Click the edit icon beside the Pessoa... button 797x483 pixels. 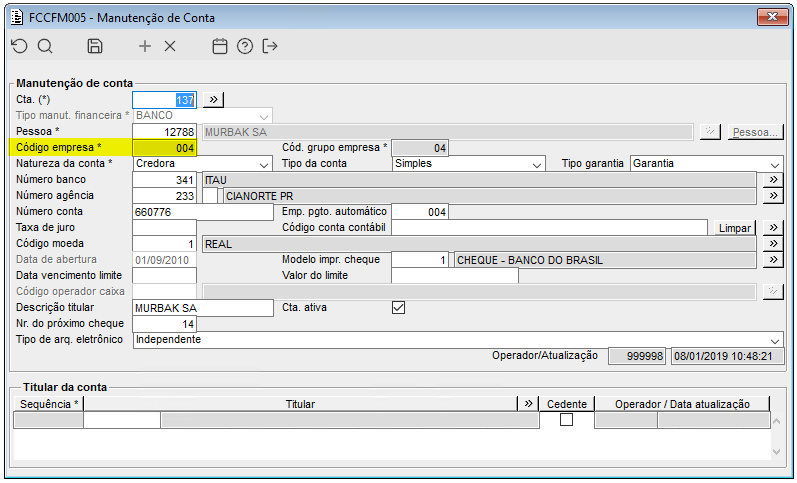click(710, 132)
